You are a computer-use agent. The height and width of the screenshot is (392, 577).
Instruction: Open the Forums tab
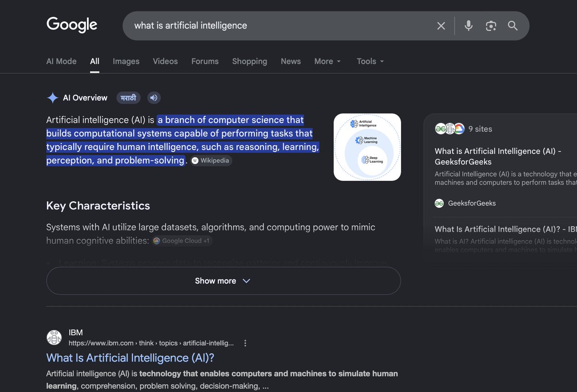[205, 61]
